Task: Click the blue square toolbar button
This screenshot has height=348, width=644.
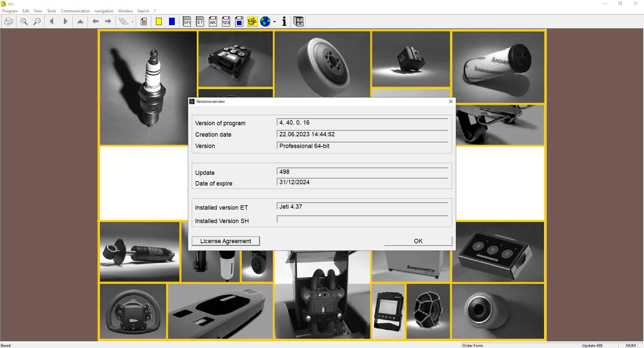Action: click(x=172, y=22)
